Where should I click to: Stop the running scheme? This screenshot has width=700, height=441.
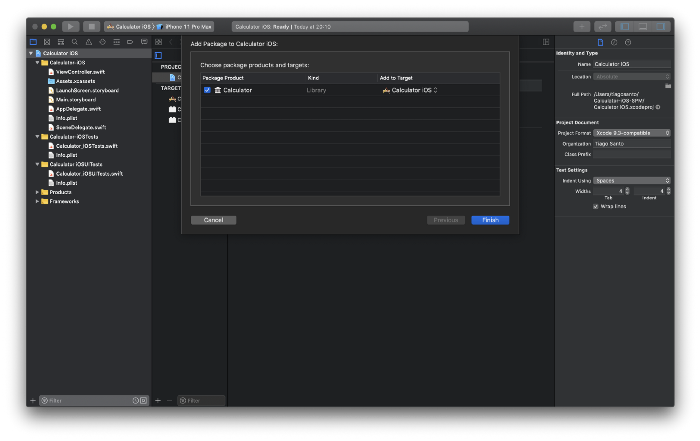92,27
